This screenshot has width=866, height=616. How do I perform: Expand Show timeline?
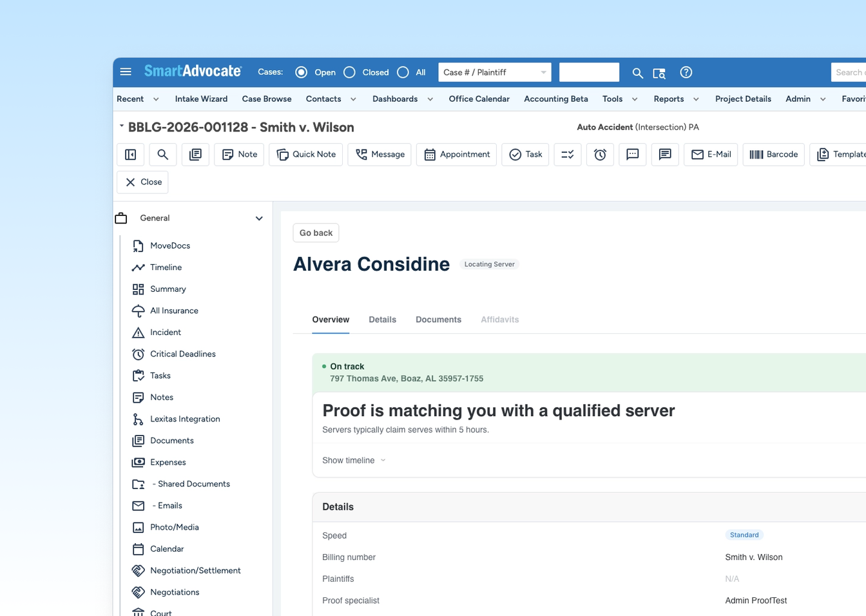[x=354, y=460]
